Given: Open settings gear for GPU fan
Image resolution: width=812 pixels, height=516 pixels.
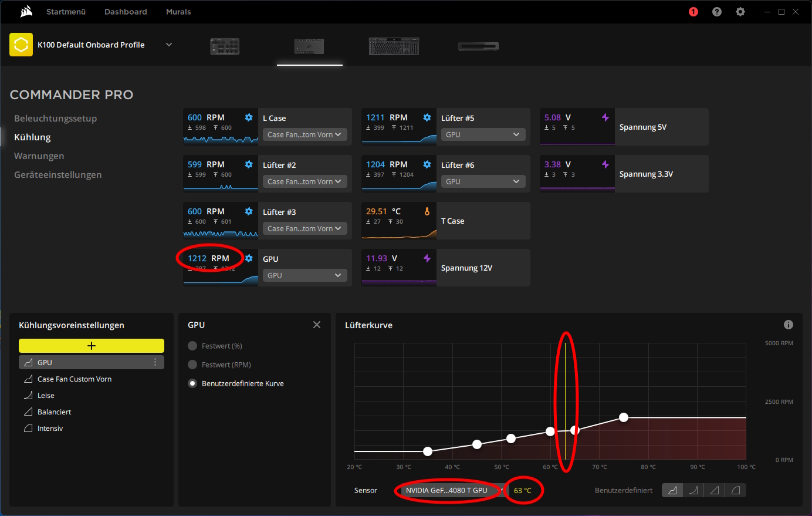Looking at the screenshot, I should click(x=249, y=258).
